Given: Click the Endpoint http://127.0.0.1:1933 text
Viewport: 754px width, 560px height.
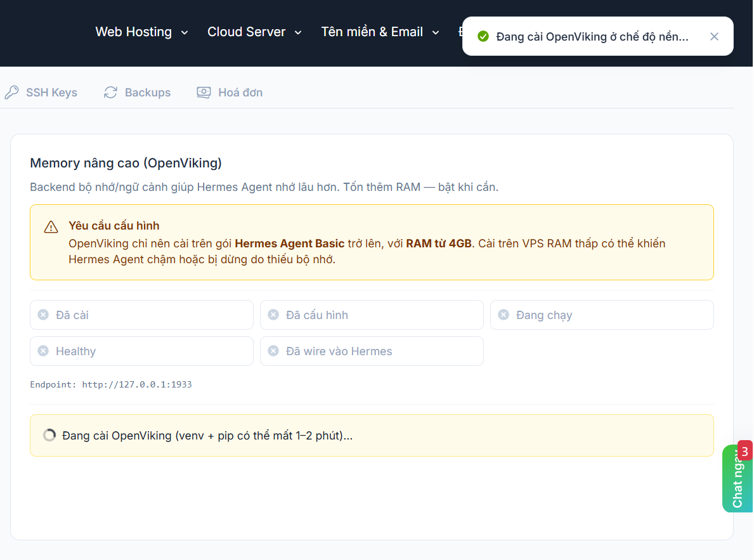Looking at the screenshot, I should (x=111, y=384).
